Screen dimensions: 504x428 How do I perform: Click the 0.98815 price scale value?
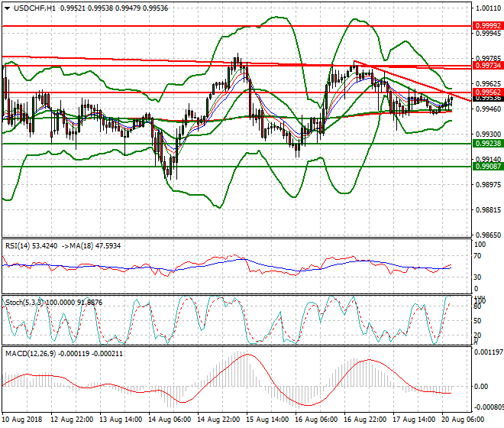[488, 210]
